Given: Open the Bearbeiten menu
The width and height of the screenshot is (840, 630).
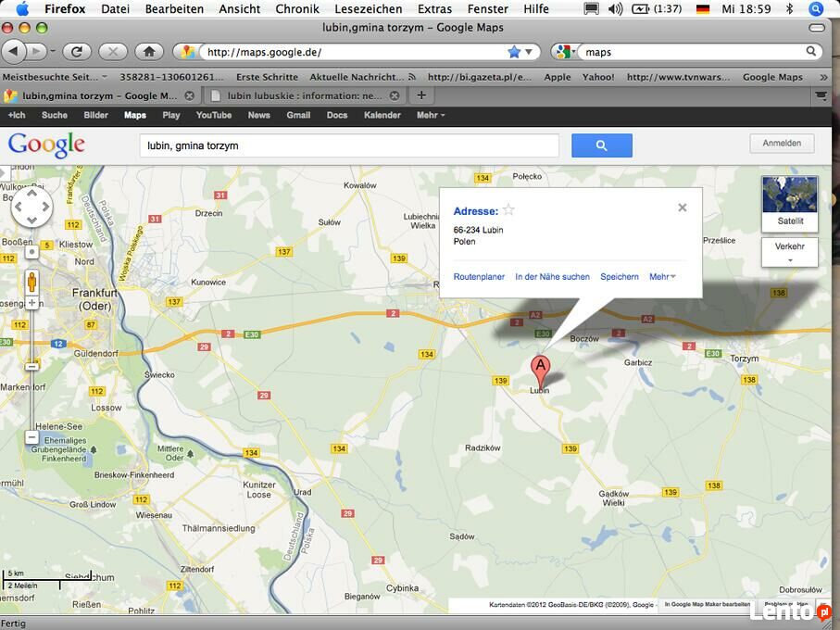Looking at the screenshot, I should point(175,9).
